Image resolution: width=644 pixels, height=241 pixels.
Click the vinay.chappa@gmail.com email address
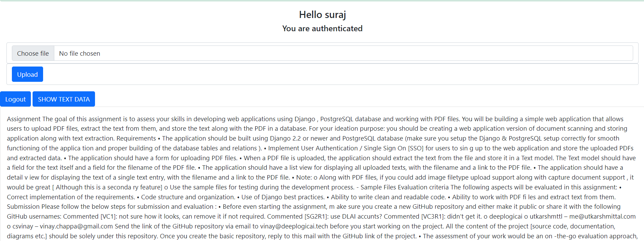click(x=76, y=226)
